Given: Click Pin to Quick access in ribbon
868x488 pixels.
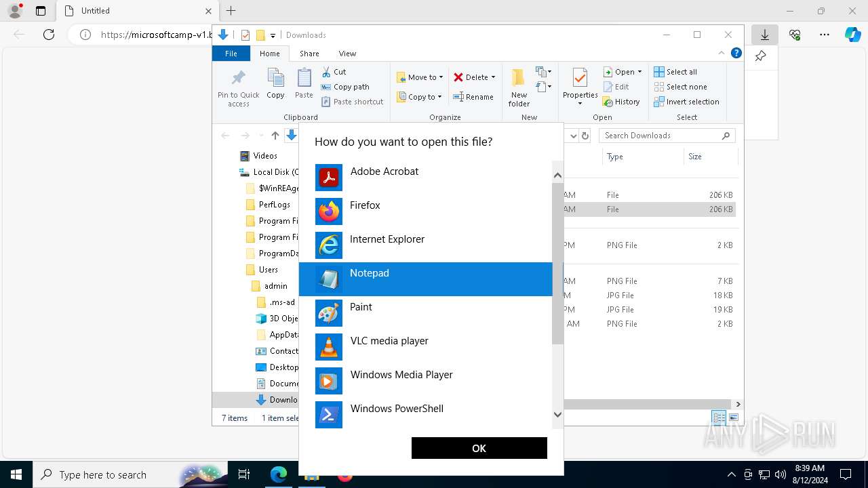Looking at the screenshot, I should (x=238, y=87).
